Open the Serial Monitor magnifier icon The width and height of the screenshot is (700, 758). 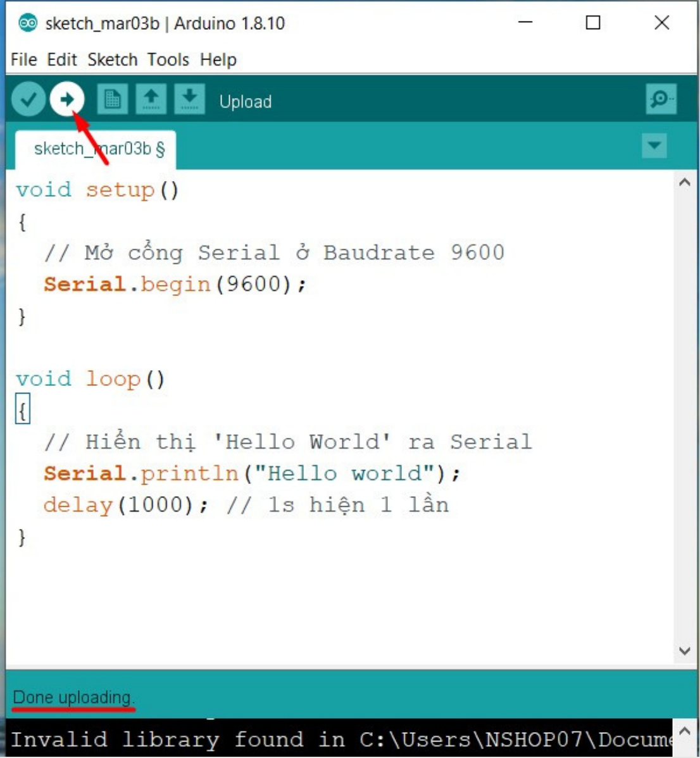click(x=661, y=99)
